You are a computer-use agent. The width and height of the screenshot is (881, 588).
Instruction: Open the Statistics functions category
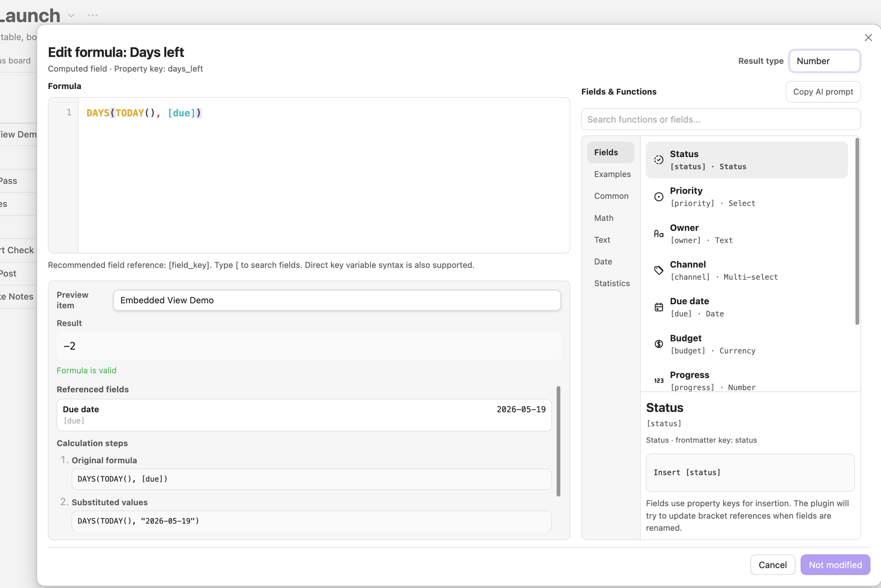click(612, 283)
